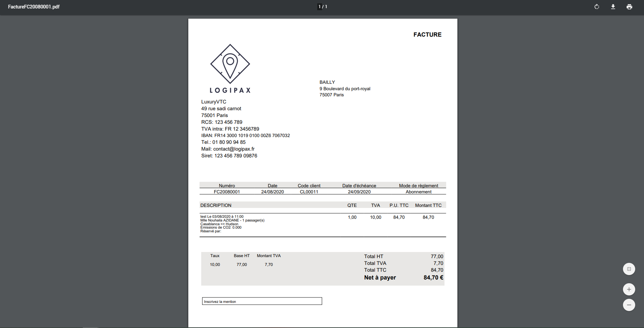Click the Abonnement payment mode value
The image size is (644, 328).
click(418, 192)
